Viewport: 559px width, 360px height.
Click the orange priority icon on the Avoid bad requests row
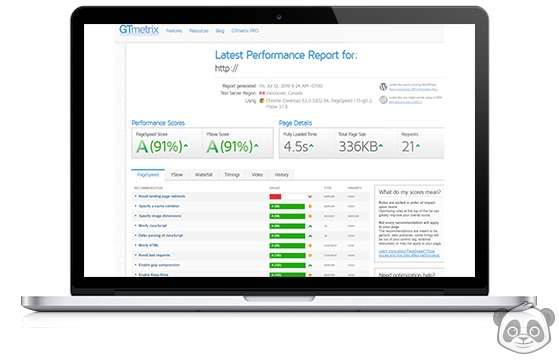point(310,256)
